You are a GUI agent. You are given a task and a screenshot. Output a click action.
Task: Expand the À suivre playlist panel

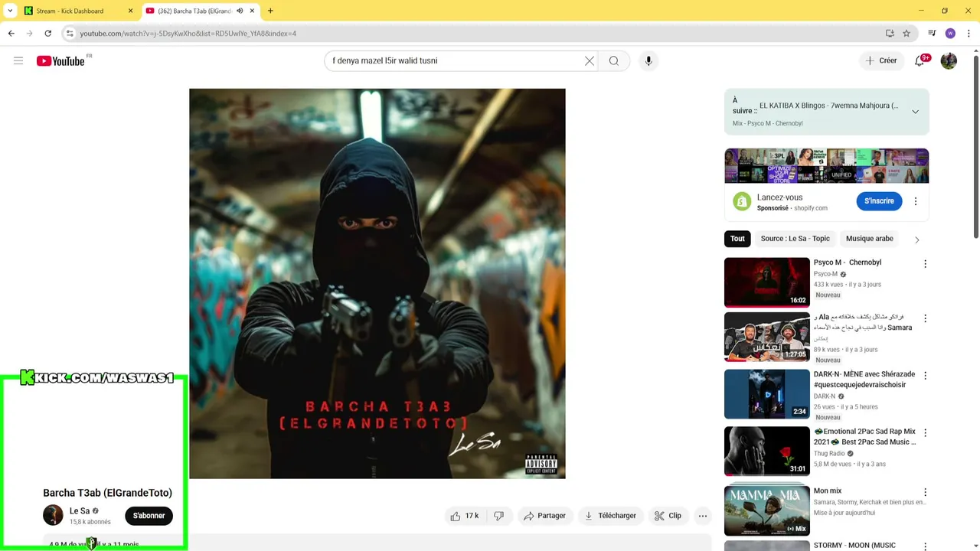pyautogui.click(x=915, y=112)
